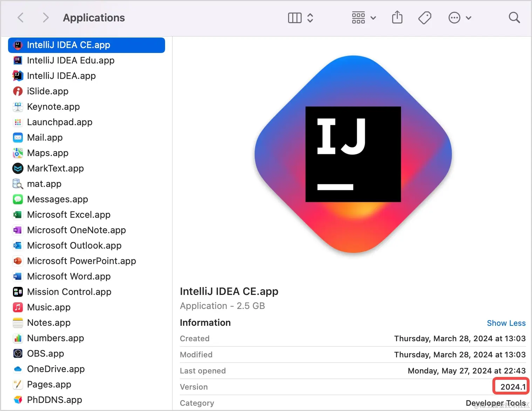Select the OBS.app file name
532x411 pixels.
[x=46, y=353]
